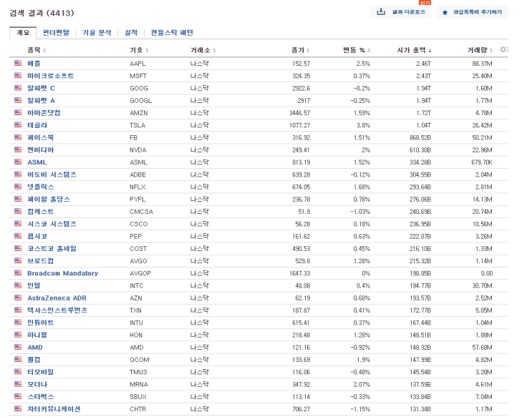
Task: Open the Broadcom Mandatory stock link
Action: 63,273
